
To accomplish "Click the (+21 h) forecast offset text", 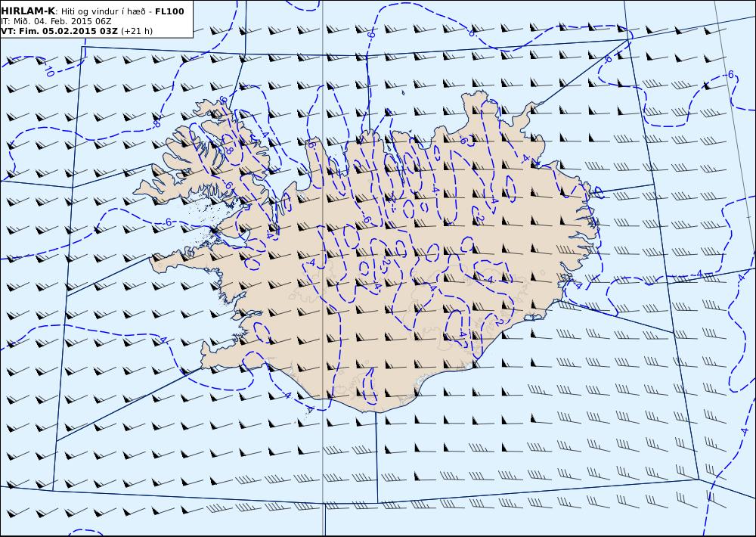I will [136, 31].
